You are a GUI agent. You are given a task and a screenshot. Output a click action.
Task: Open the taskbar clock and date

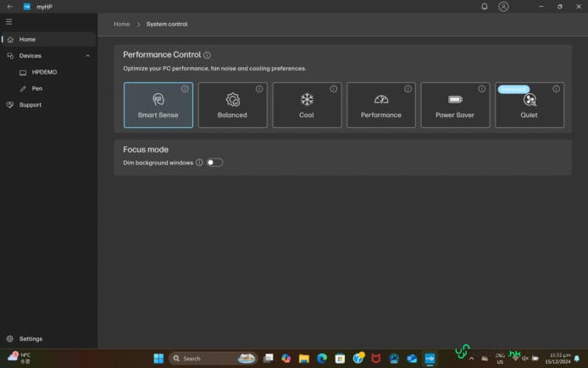coord(557,358)
